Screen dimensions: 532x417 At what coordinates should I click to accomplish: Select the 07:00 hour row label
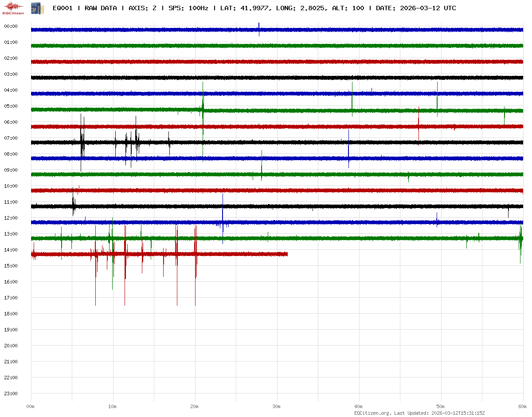coord(11,138)
